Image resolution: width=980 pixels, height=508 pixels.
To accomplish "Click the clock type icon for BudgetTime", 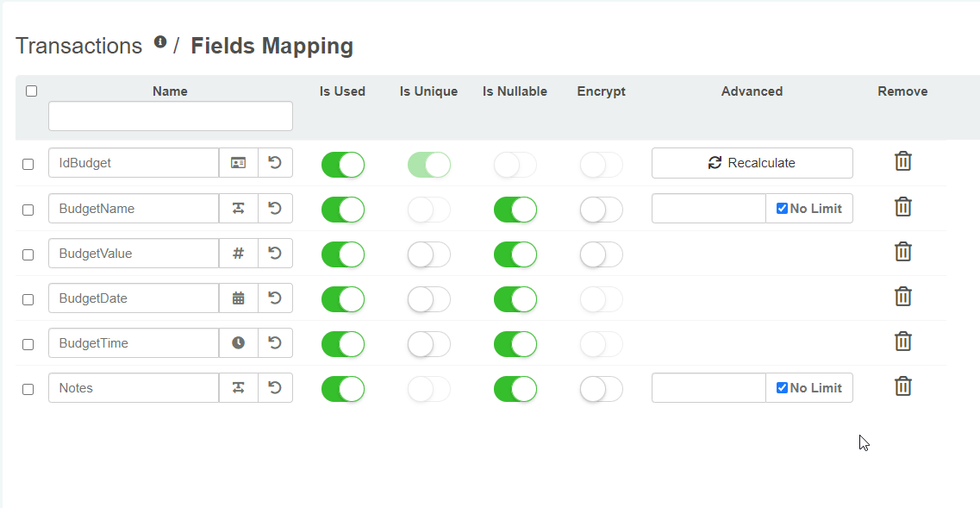I will (239, 343).
